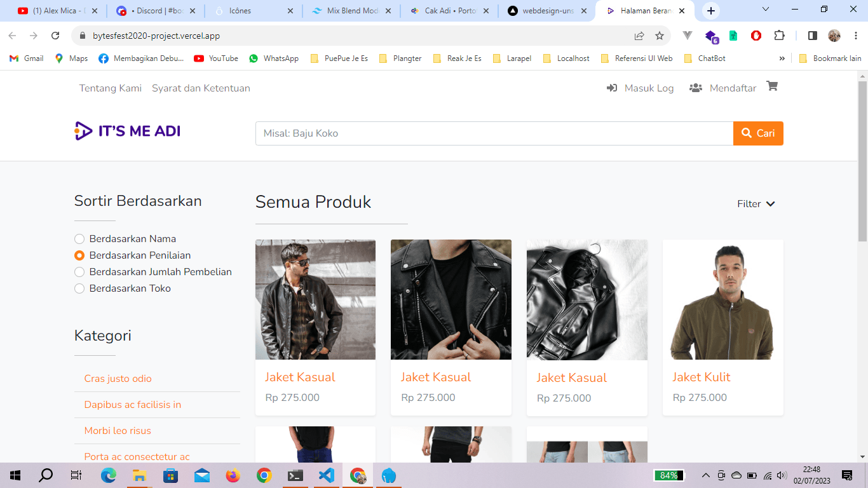The image size is (868, 488).
Task: Open the tab search dropdown arrow
Action: pyautogui.click(x=766, y=10)
